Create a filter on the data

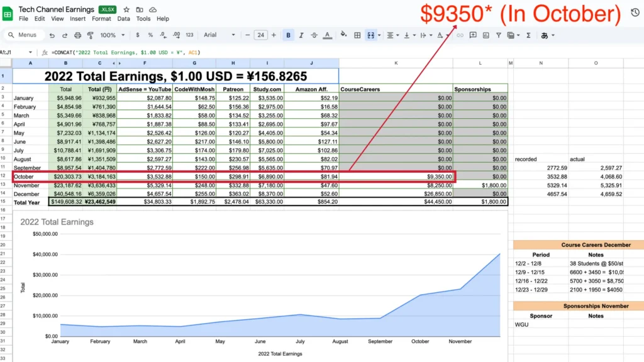(500, 35)
